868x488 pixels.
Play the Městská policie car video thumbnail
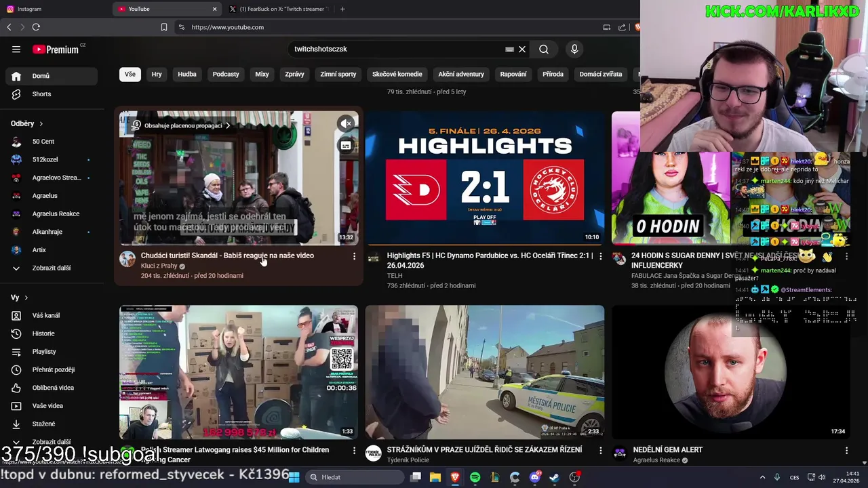coord(485,372)
